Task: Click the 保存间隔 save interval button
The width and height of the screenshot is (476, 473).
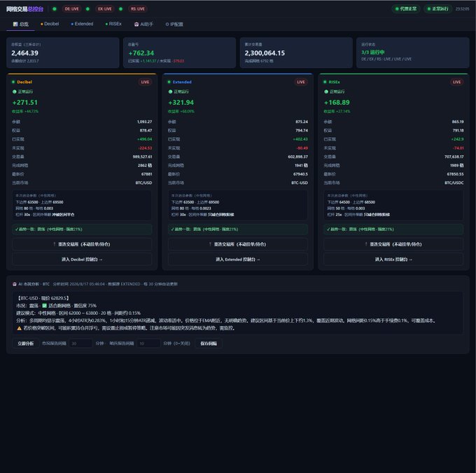Action: tap(209, 344)
